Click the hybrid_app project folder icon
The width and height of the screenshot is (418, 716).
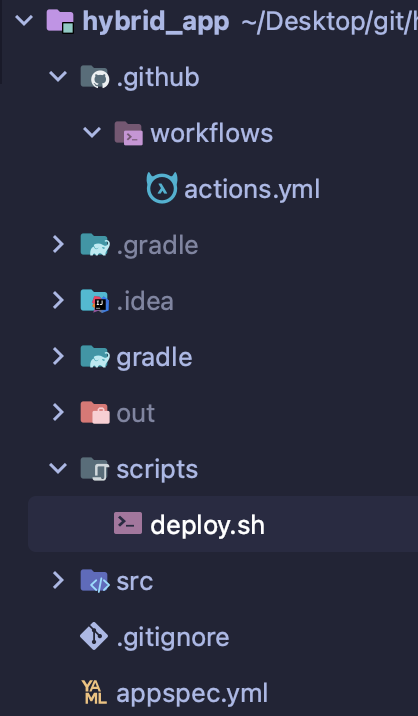tap(60, 21)
